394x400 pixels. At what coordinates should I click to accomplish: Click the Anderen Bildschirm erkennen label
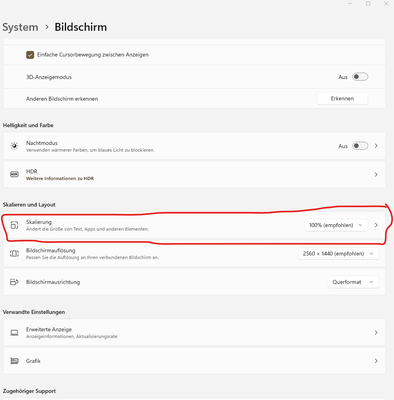tap(62, 99)
